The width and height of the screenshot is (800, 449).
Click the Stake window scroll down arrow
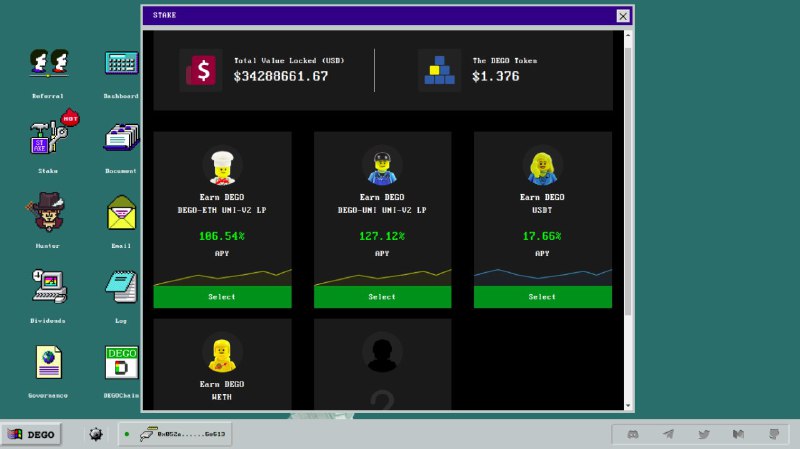[628, 405]
